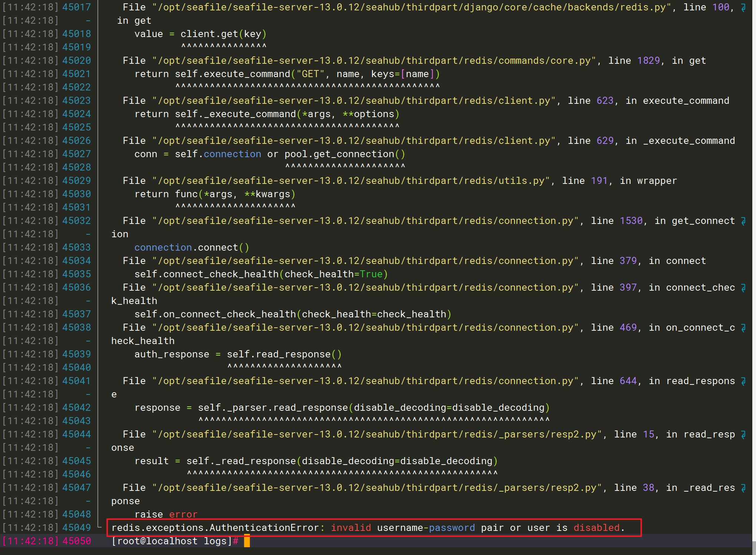Click the highlighted [11:42:18] timestamp on the last line
The width and height of the screenshot is (756, 555).
30,541
